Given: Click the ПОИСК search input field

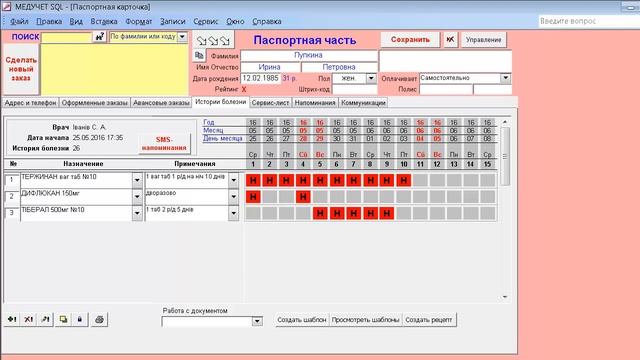Looking at the screenshot, I should click(67, 37).
